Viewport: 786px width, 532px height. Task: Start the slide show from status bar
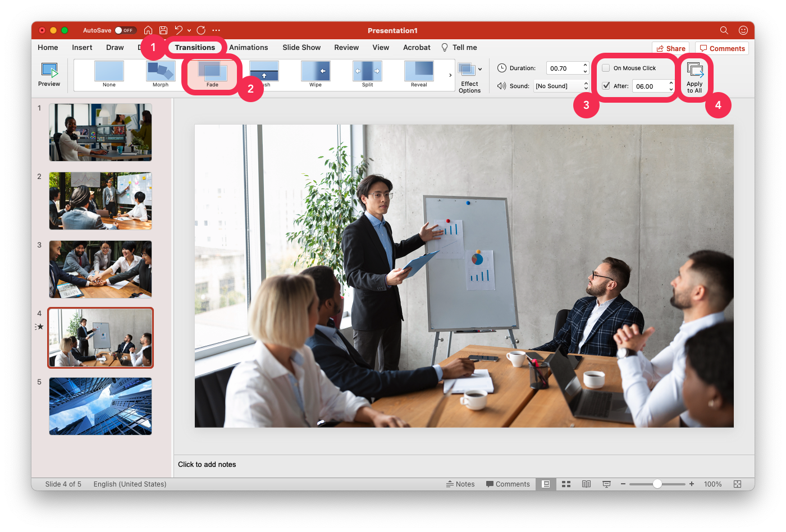click(606, 484)
